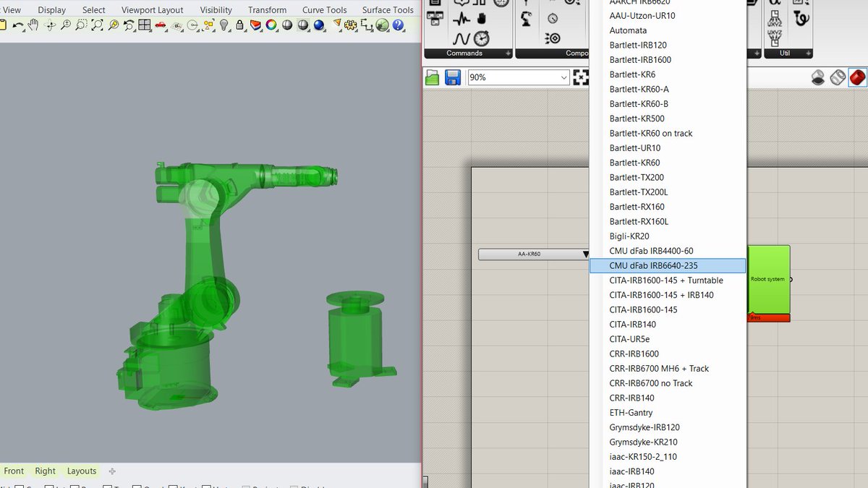
Task: Open the Rhino Help question mark icon
Action: (x=397, y=25)
